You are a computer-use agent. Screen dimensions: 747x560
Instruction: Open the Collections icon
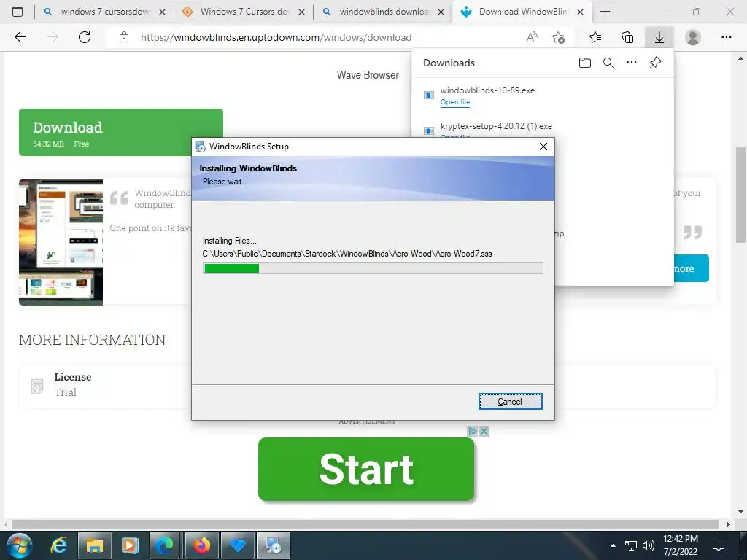point(627,37)
